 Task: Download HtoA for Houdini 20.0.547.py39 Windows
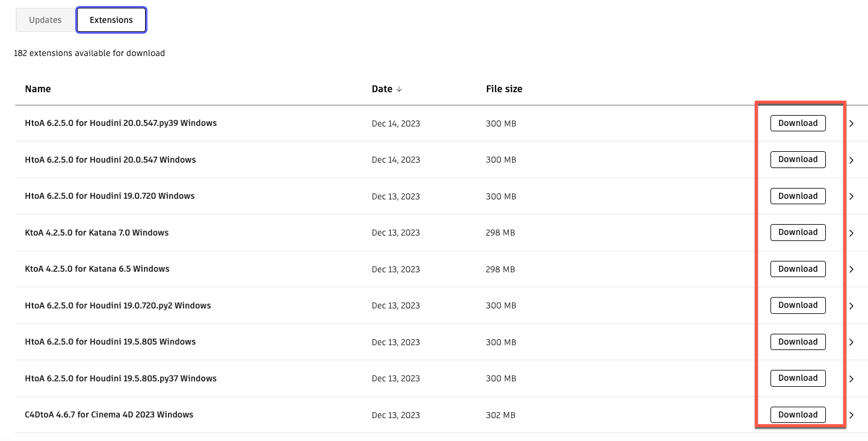(x=798, y=123)
